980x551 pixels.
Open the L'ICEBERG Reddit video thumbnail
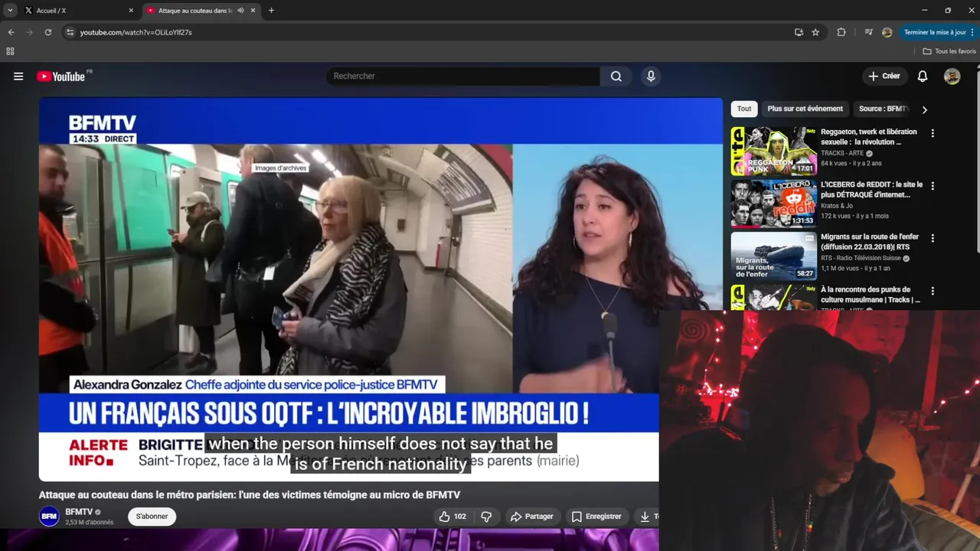click(773, 204)
